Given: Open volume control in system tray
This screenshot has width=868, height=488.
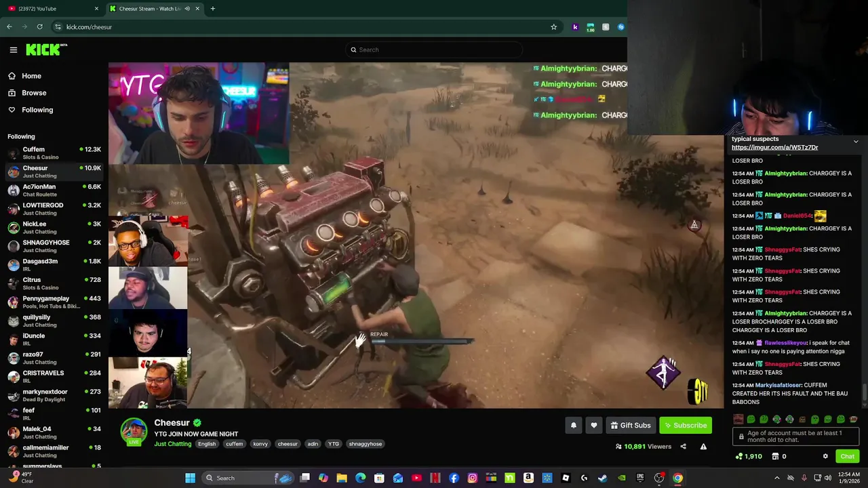Looking at the screenshot, I should coord(828,478).
